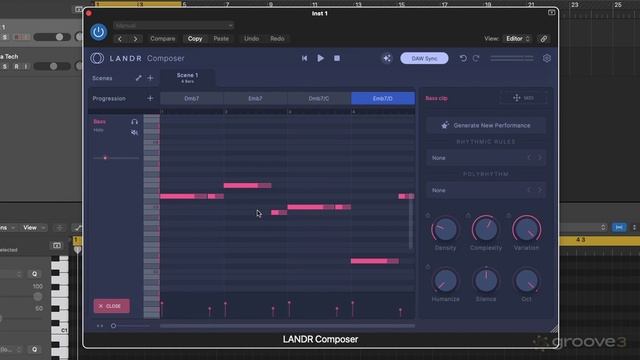The height and width of the screenshot is (360, 640).
Task: Open the View menu in the DAW editor
Action: [x=33, y=228]
